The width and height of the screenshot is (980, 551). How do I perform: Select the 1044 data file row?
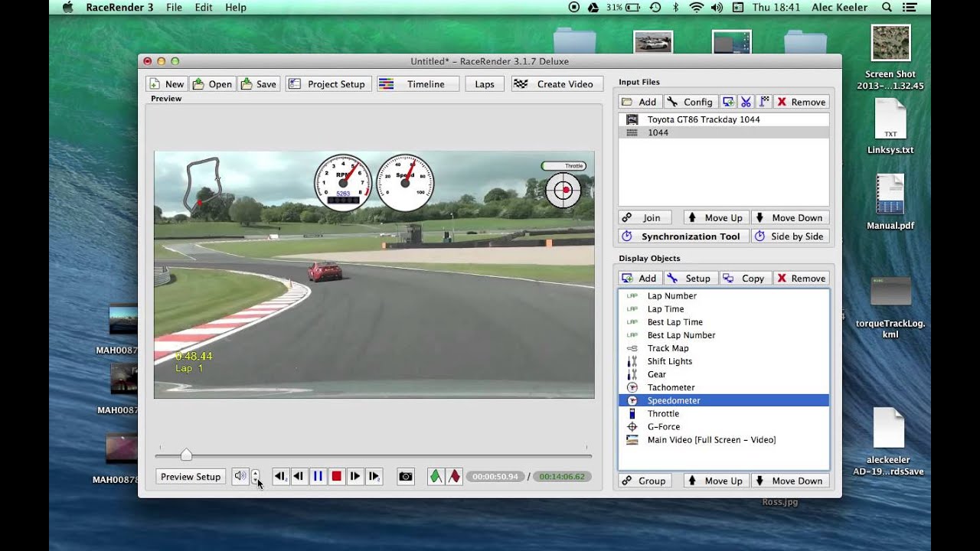point(724,132)
